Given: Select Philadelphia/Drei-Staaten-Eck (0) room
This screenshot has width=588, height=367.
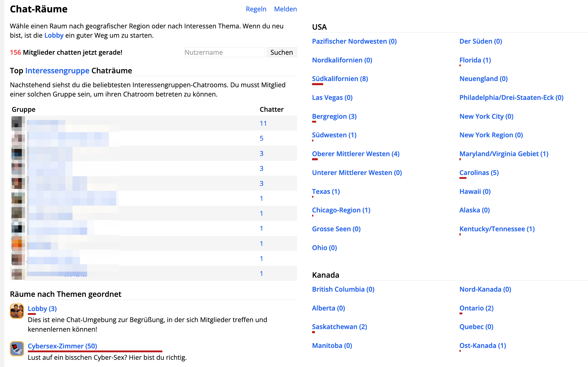Looking at the screenshot, I should pos(511,98).
